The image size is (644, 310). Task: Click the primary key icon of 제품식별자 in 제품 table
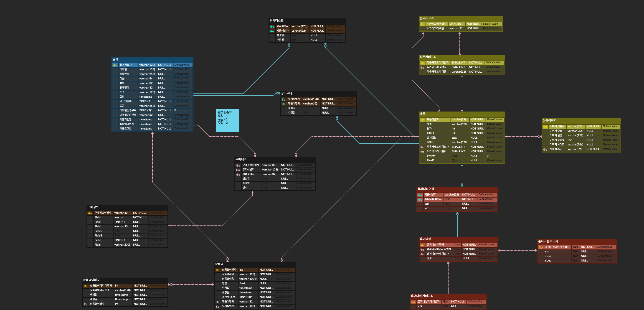click(422, 120)
